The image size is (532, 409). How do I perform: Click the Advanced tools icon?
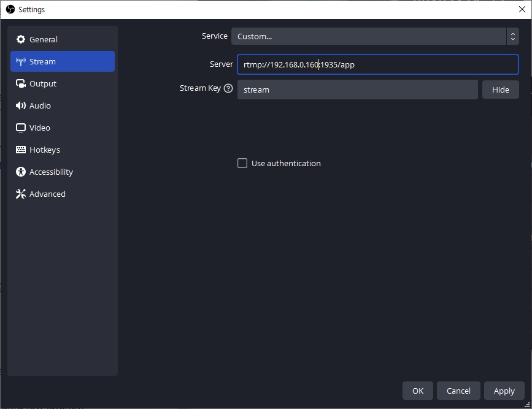pos(21,194)
